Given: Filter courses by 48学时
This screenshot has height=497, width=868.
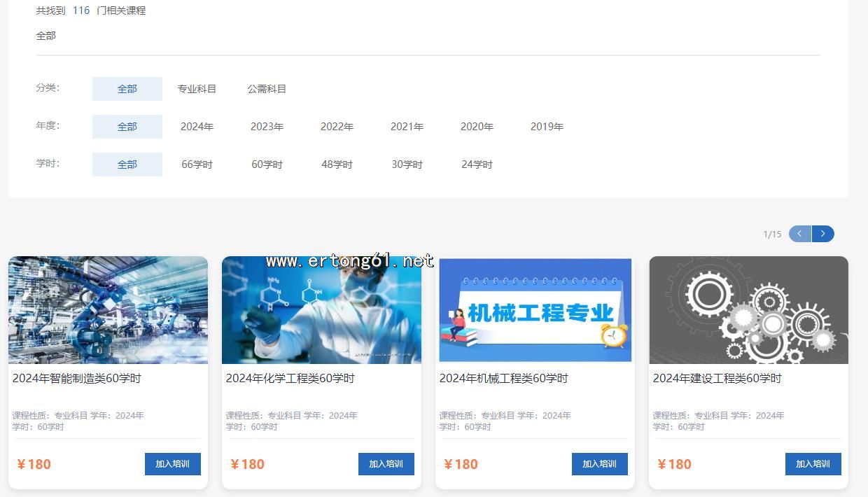Looking at the screenshot, I should (337, 164).
